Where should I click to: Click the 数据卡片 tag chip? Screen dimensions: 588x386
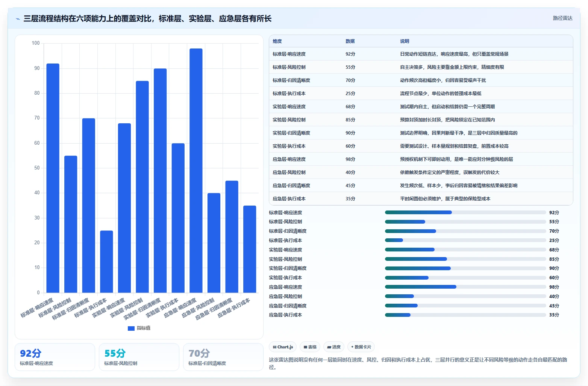pos(361,347)
